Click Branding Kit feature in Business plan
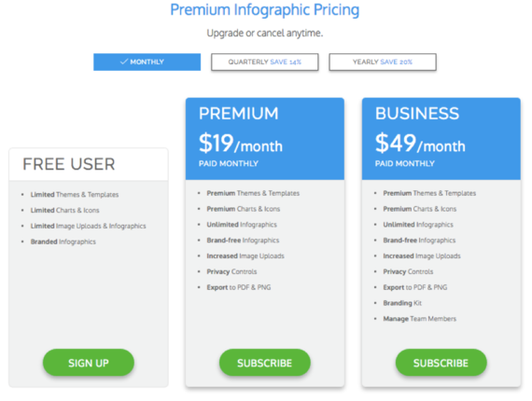 [402, 303]
